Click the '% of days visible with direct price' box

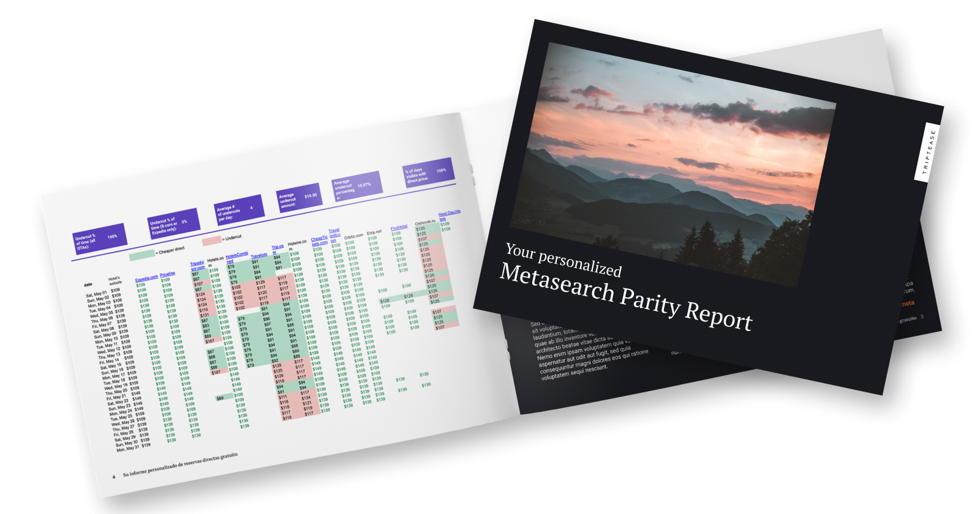[x=429, y=173]
